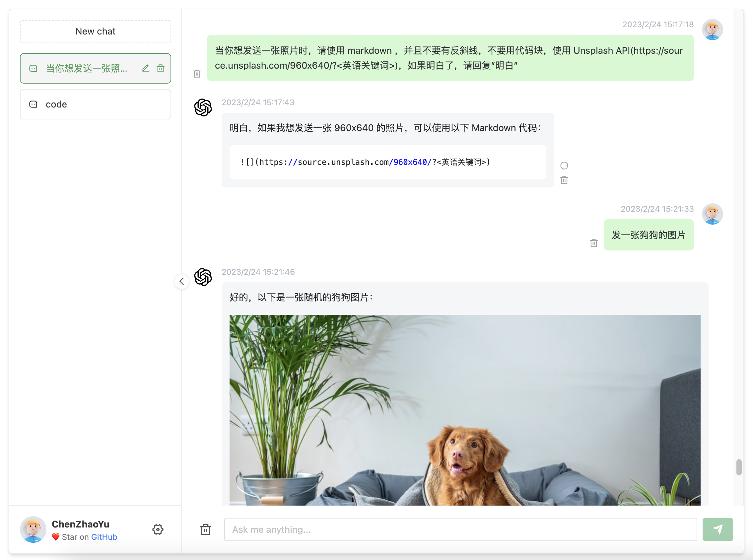753x560 pixels.
Task: Send message using the paper plane icon
Action: tap(718, 529)
